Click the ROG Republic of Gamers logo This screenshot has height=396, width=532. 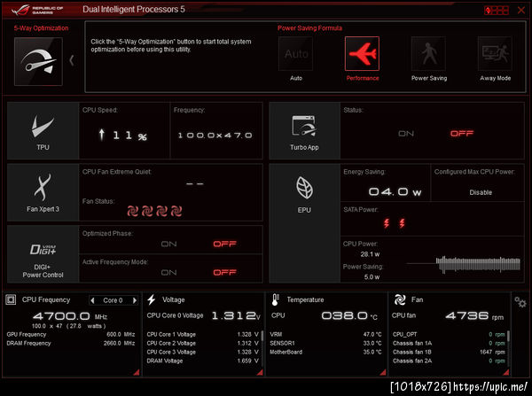pyautogui.click(x=37, y=10)
